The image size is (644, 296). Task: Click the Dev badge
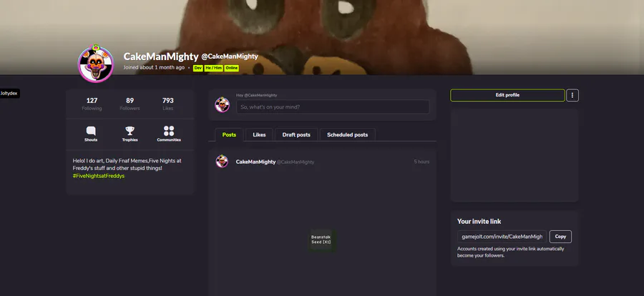198,68
